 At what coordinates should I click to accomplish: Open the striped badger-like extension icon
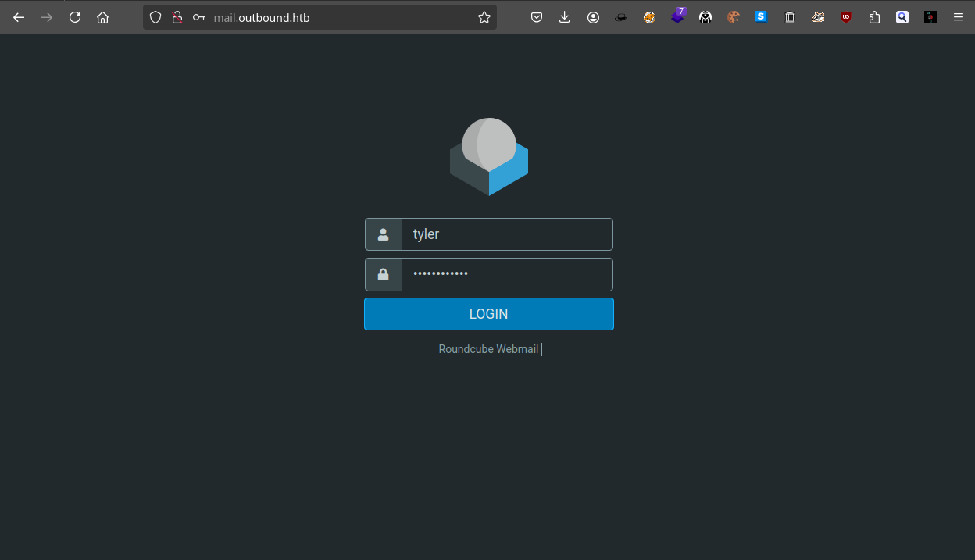tap(818, 17)
